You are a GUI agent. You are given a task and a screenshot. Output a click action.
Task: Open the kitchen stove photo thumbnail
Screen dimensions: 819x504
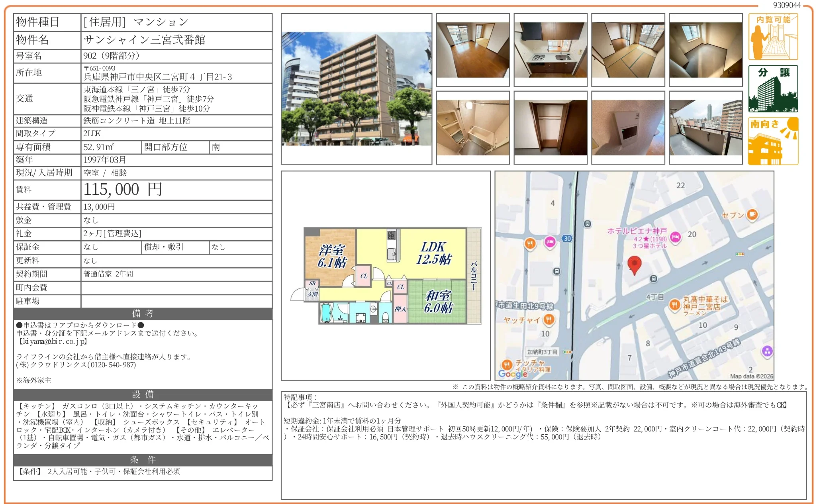(550, 50)
